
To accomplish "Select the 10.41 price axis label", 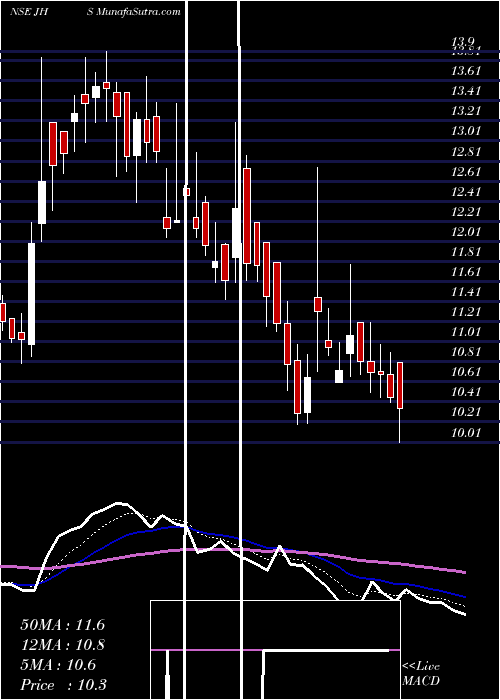I will point(466,392).
